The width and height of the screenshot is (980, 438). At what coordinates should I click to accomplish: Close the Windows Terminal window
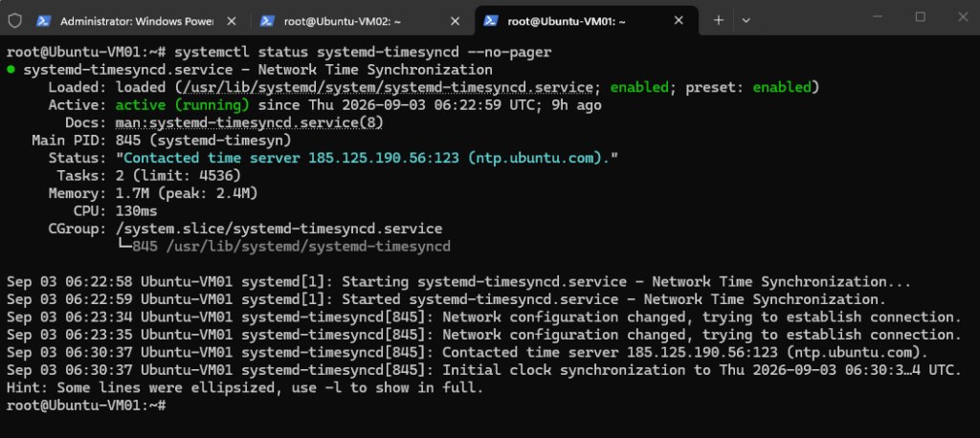click(963, 17)
